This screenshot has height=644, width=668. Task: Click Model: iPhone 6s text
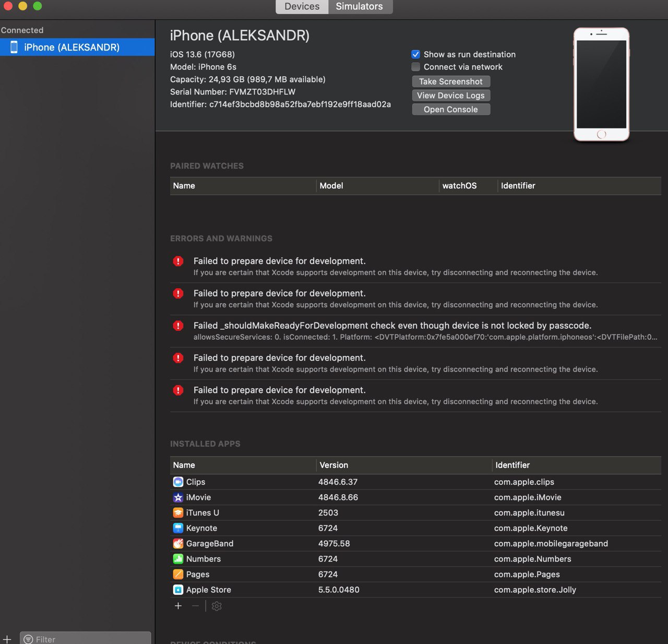tap(203, 67)
